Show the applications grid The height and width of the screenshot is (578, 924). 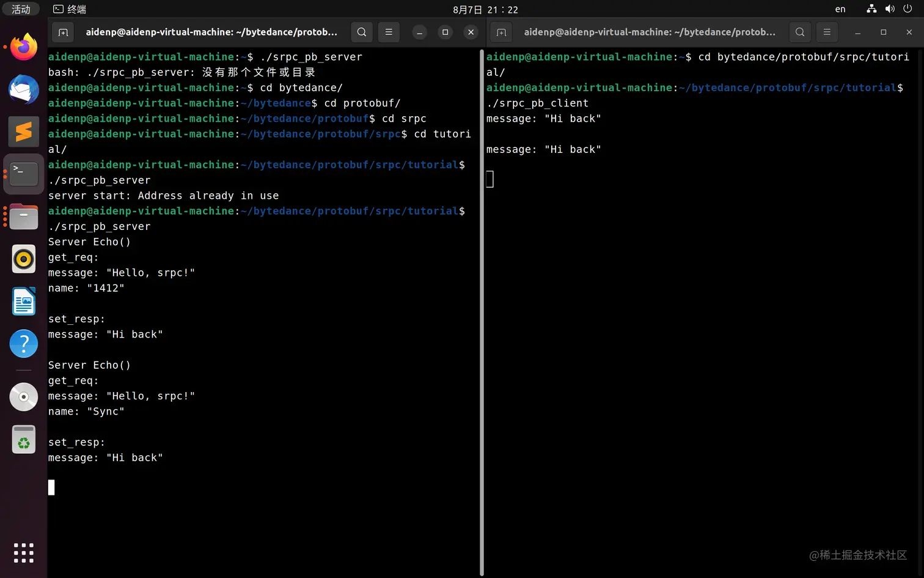click(24, 553)
